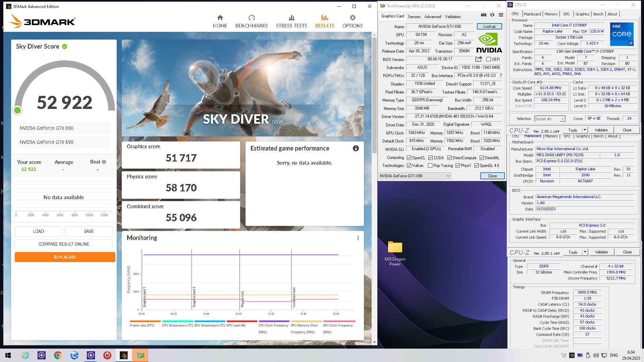Toggle the Vulkan checkbox
The height and width of the screenshot is (362, 644).
pyautogui.click(x=409, y=166)
